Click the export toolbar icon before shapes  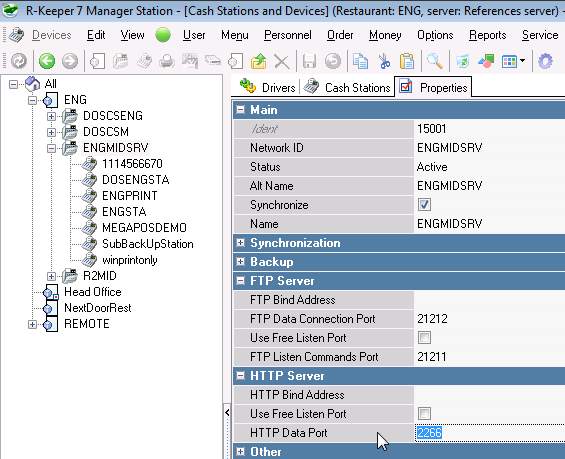(x=462, y=61)
